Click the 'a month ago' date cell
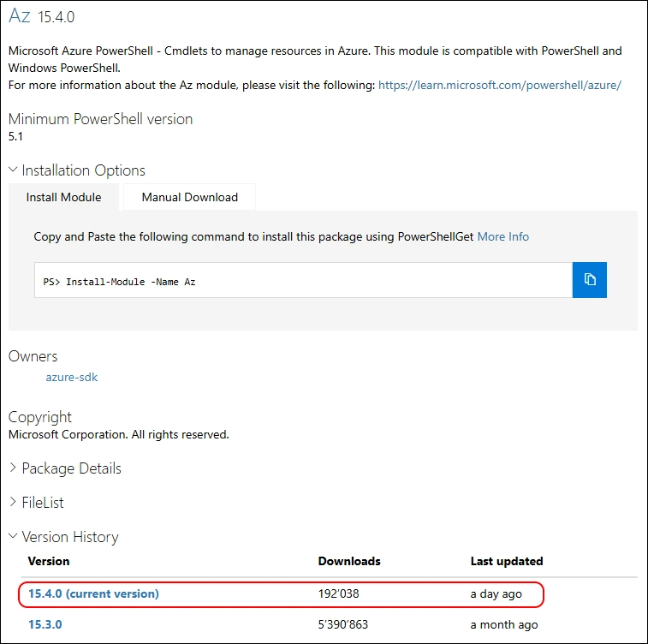Screen dimensions: 648x644 point(504,624)
